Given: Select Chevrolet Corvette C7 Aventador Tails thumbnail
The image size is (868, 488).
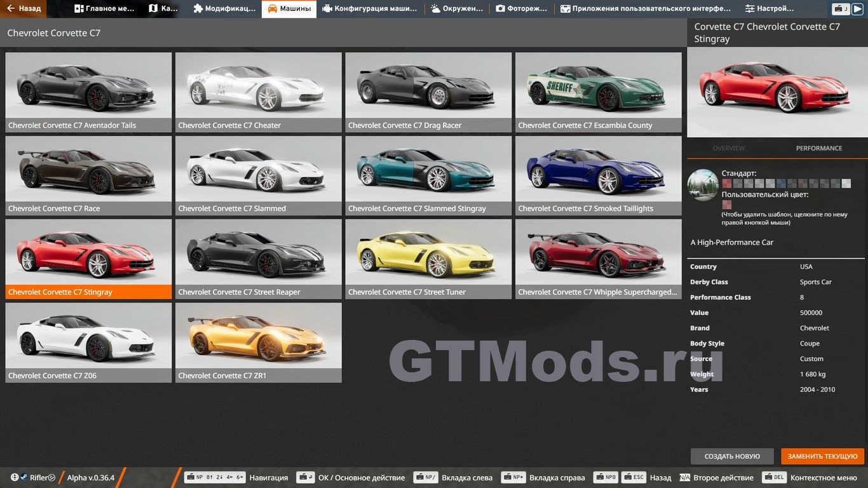Looking at the screenshot, I should (88, 92).
